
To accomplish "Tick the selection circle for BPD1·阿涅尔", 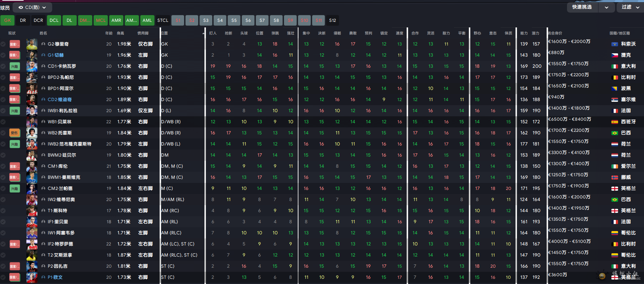I will [x=3, y=88].
